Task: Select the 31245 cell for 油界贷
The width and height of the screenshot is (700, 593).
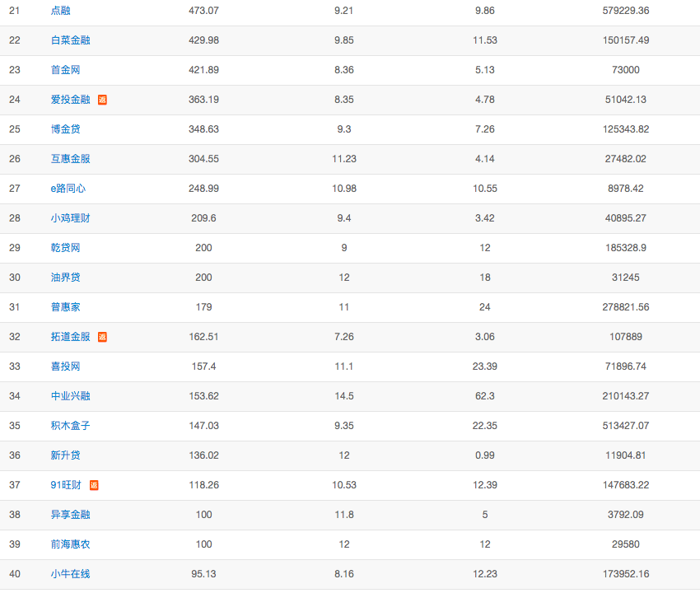Action: (x=626, y=278)
